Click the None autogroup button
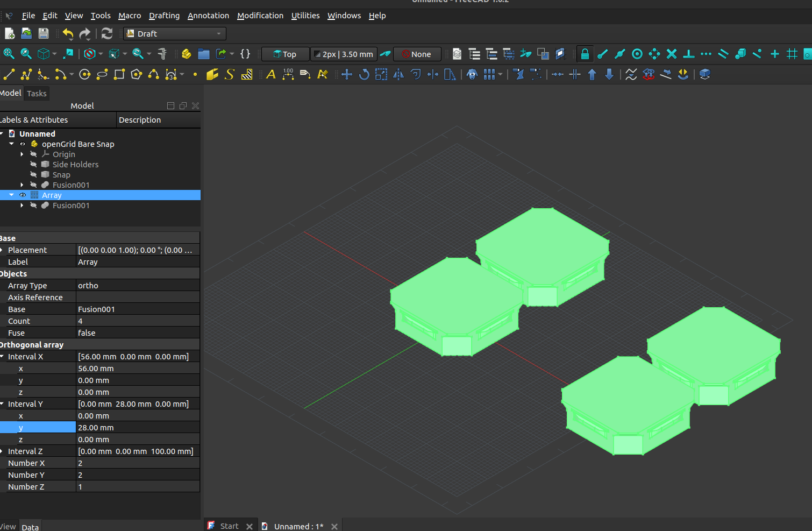 click(x=417, y=54)
